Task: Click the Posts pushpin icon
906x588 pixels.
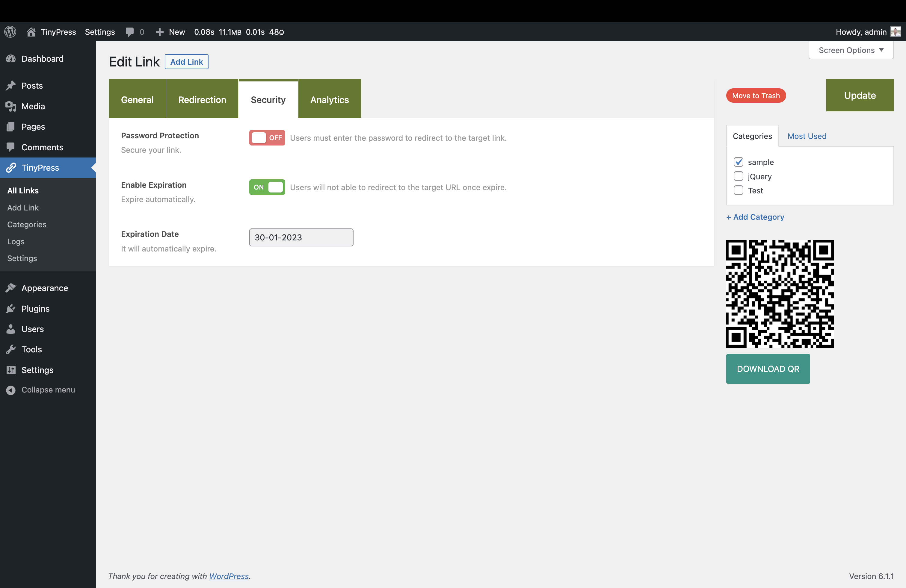Action: pyautogui.click(x=11, y=86)
